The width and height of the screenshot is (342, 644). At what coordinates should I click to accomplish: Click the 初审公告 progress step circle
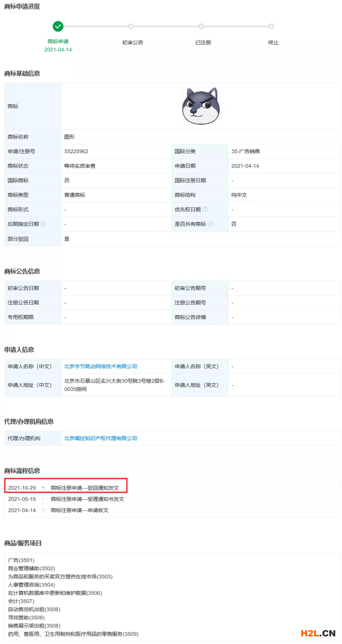131,27
